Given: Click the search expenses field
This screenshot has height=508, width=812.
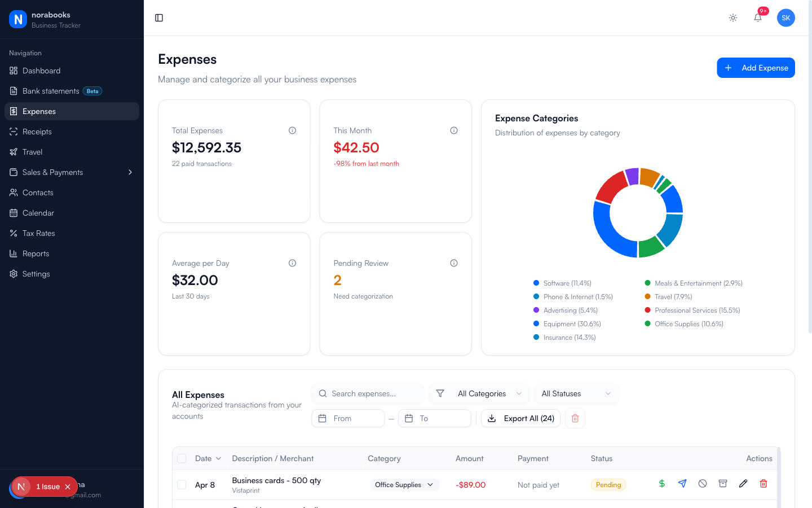Looking at the screenshot, I should [x=367, y=393].
